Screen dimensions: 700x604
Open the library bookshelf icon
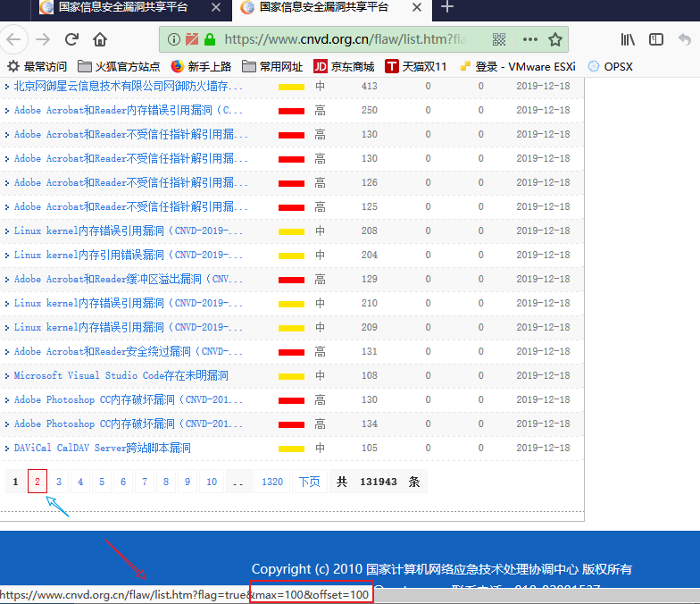point(628,39)
